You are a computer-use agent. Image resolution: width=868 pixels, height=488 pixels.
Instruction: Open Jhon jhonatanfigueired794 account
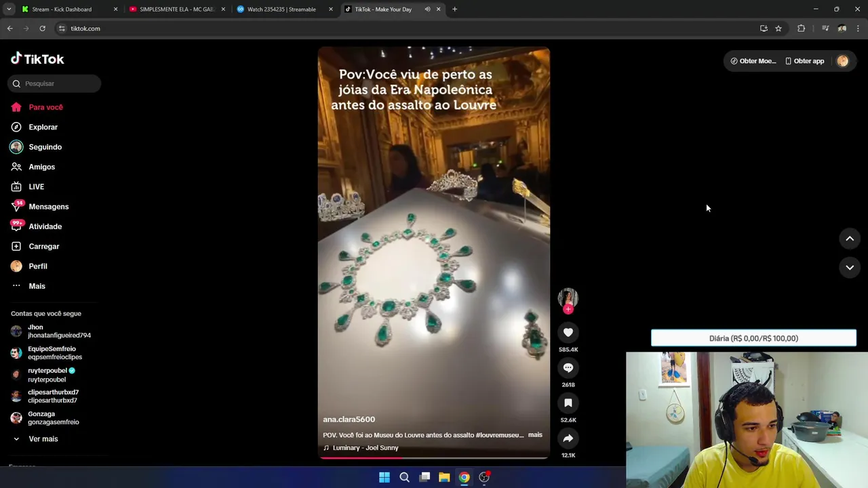click(x=51, y=331)
